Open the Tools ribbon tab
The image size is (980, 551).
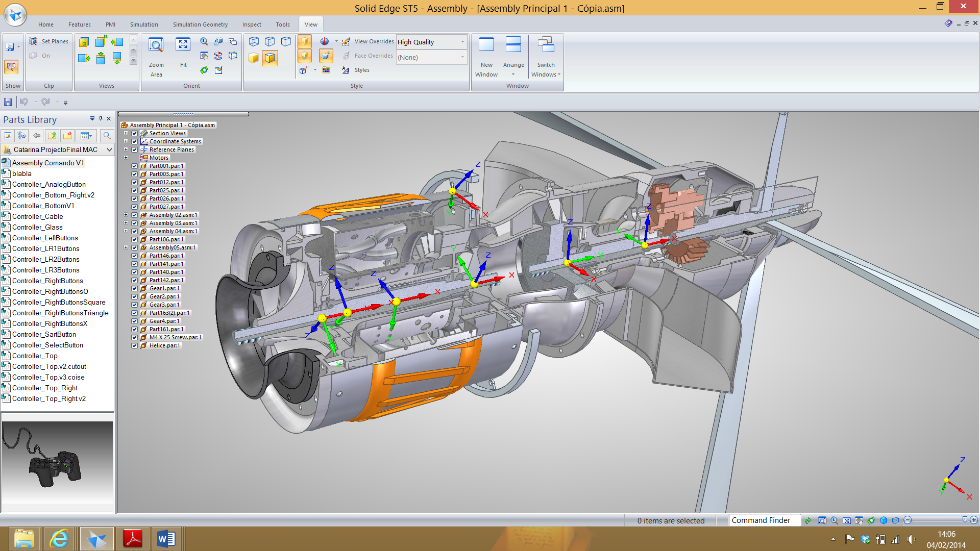[283, 24]
